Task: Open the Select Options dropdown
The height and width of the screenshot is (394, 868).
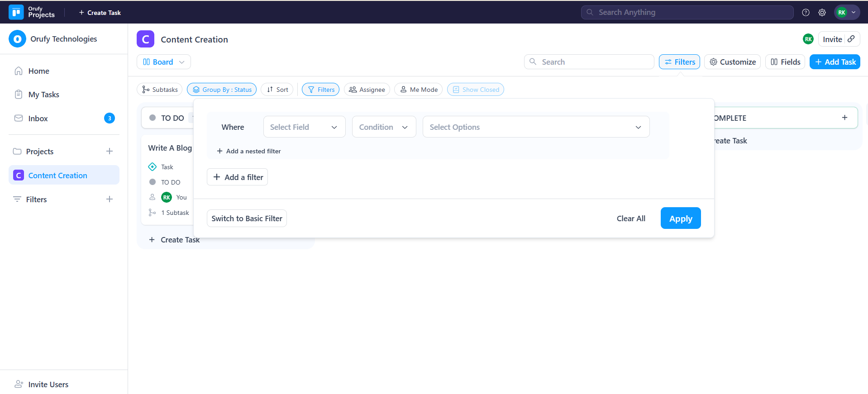Action: click(536, 127)
